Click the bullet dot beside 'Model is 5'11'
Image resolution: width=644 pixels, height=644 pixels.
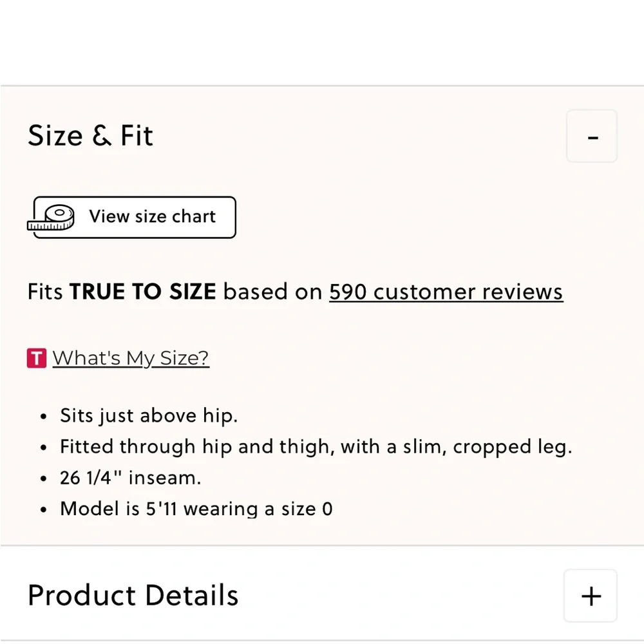click(43, 510)
